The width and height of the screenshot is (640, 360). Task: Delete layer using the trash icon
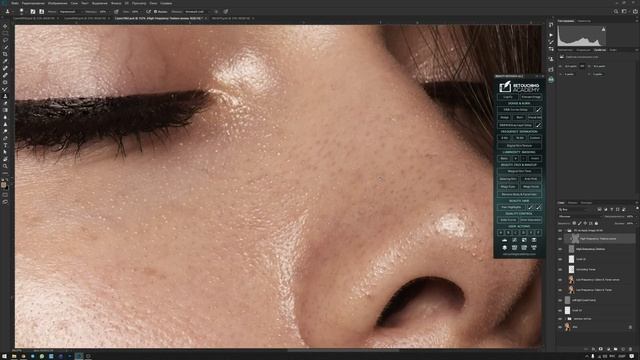pyautogui.click(x=630, y=349)
